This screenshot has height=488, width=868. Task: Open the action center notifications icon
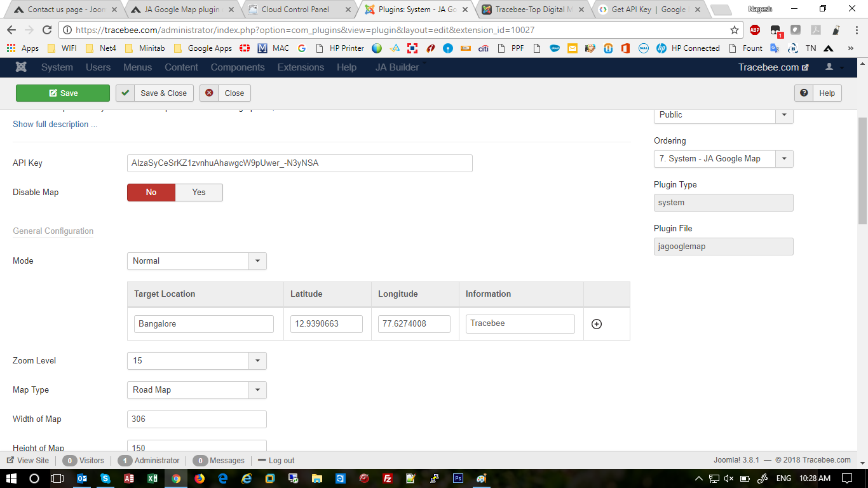[846, 478]
